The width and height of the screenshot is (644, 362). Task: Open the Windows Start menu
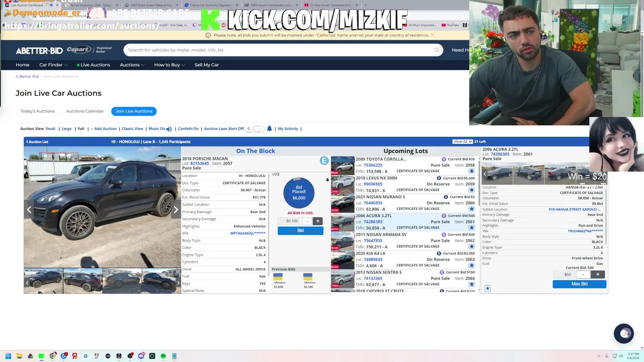pyautogui.click(x=8, y=356)
